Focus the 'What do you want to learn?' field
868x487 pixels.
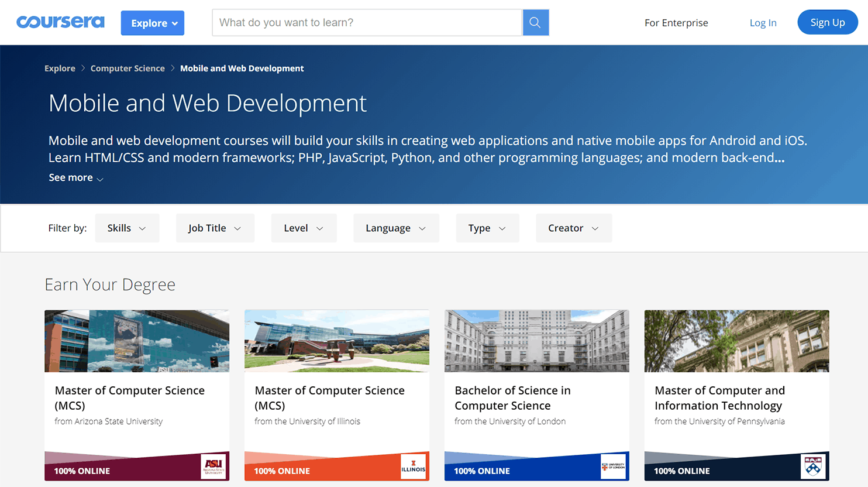(367, 22)
